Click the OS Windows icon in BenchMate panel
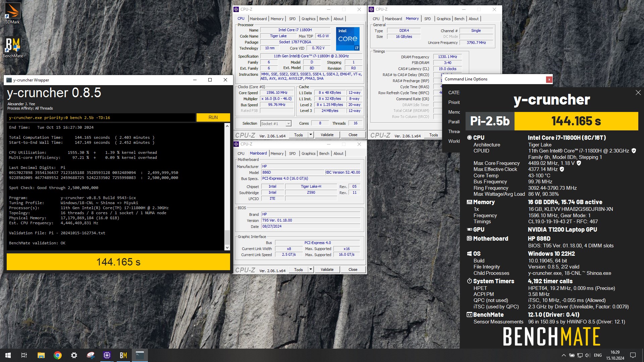This screenshot has width=644, height=362. [470, 254]
